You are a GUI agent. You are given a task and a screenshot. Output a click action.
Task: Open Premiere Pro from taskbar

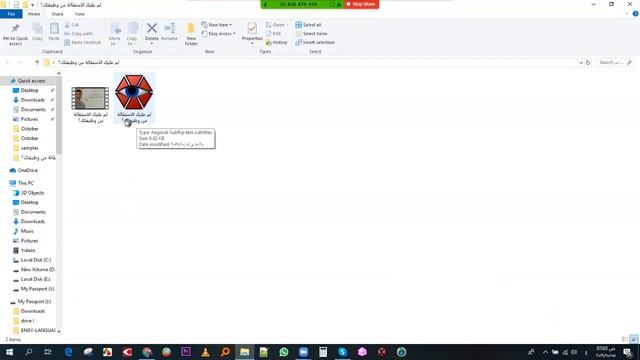pyautogui.click(x=186, y=352)
